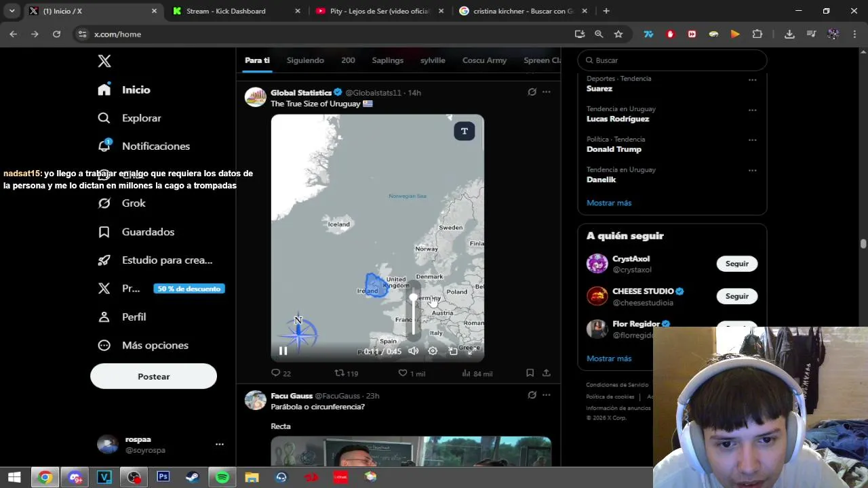Switch to the Pity - Lejos de Ser browser tab
The height and width of the screenshot is (488, 868).
point(379,11)
